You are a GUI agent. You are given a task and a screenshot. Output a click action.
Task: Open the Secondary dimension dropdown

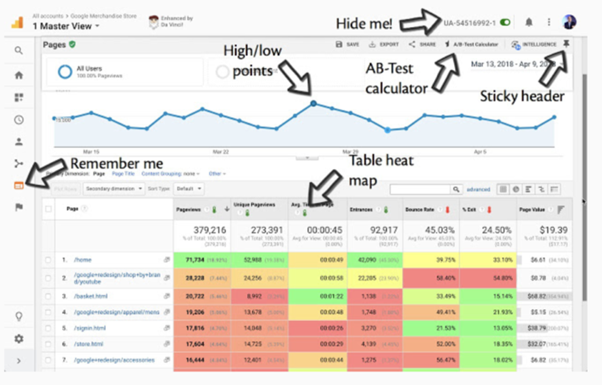pyautogui.click(x=114, y=189)
